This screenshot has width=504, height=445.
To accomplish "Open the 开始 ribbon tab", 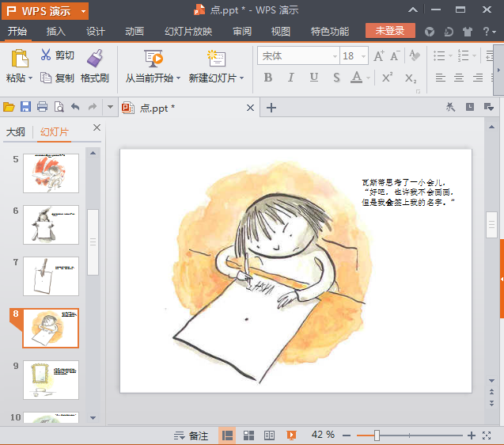I will [x=17, y=31].
